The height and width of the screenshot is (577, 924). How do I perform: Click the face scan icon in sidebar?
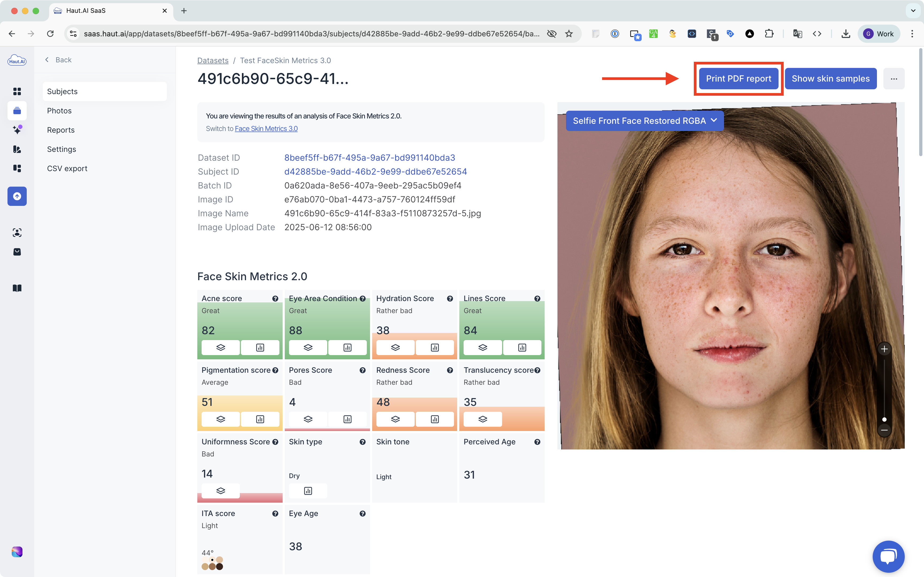(17, 232)
